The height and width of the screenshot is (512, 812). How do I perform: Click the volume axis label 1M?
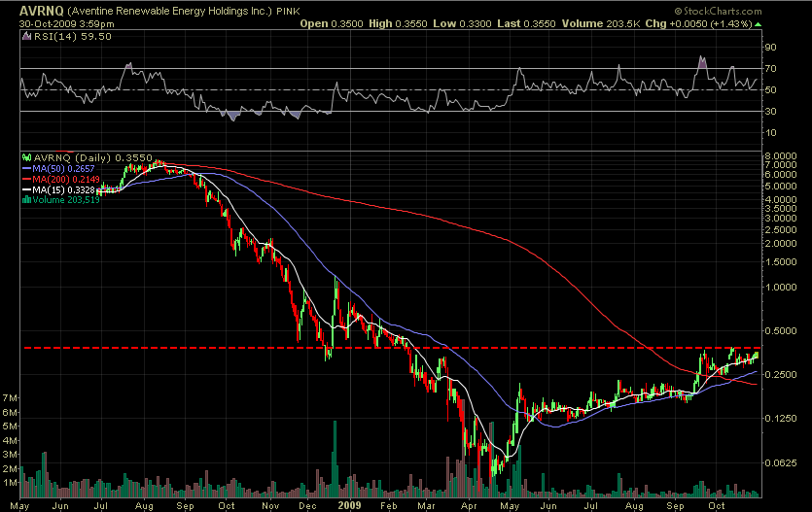point(10,483)
